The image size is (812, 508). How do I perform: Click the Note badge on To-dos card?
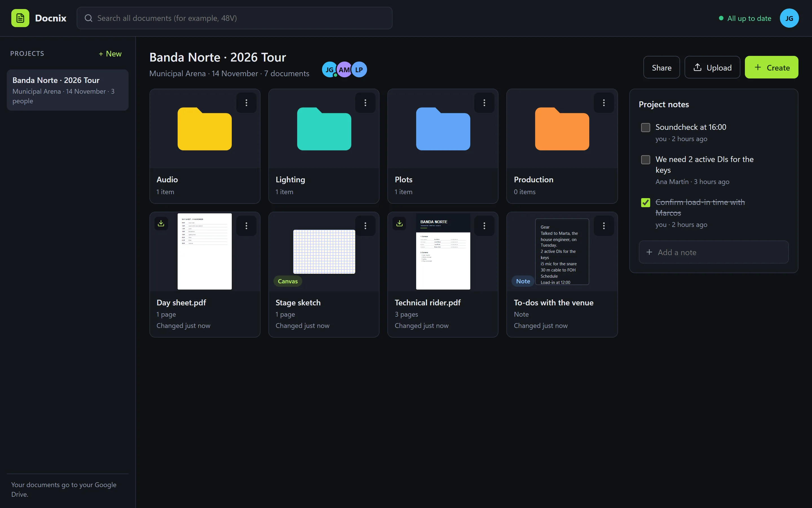coord(523,281)
